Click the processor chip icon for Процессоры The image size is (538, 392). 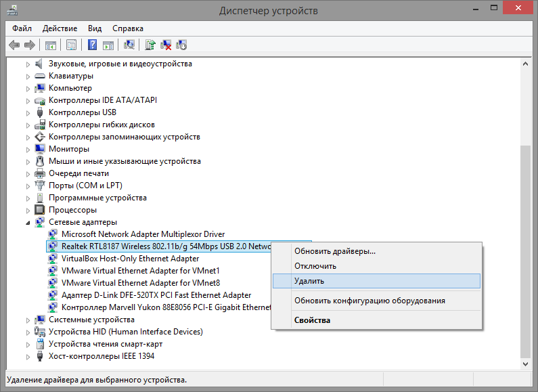pyautogui.click(x=40, y=210)
